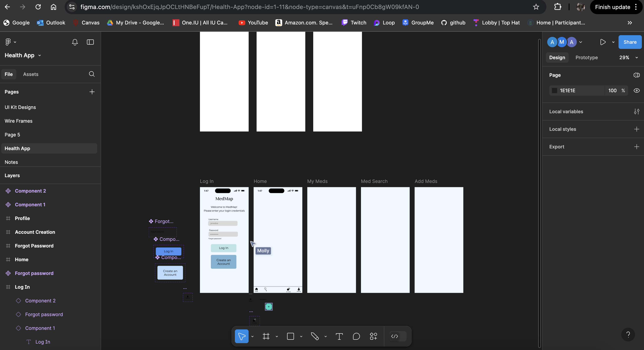Toggle the sidebar panel collapse icon
Screen dimensions: 644x350
pos(90,42)
